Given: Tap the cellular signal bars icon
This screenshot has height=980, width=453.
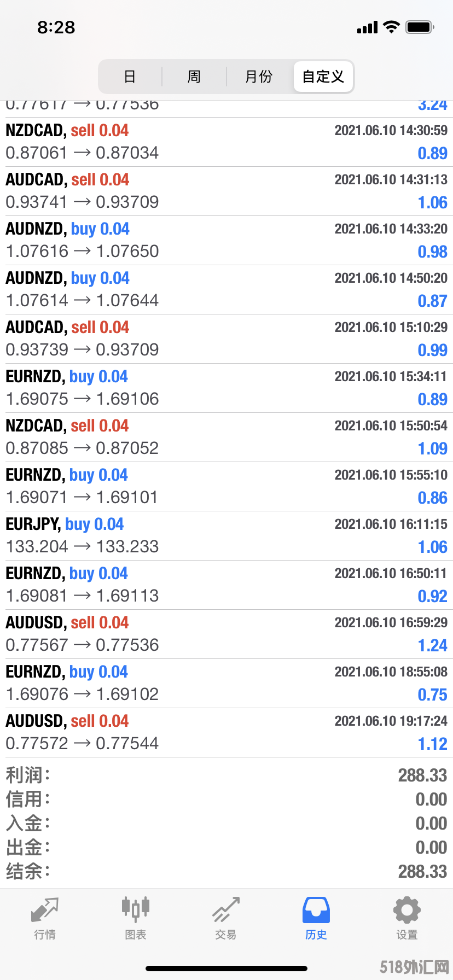Looking at the screenshot, I should pyautogui.click(x=367, y=27).
